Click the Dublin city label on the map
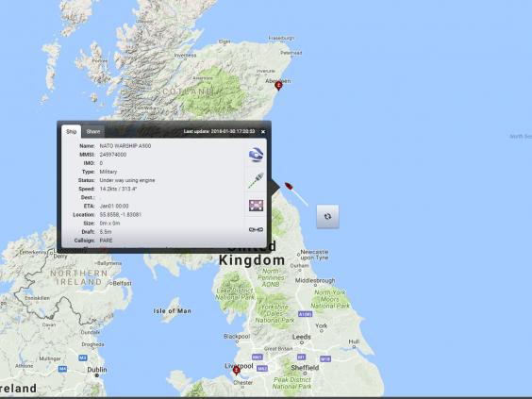This screenshot has height=399, width=532. (x=97, y=370)
